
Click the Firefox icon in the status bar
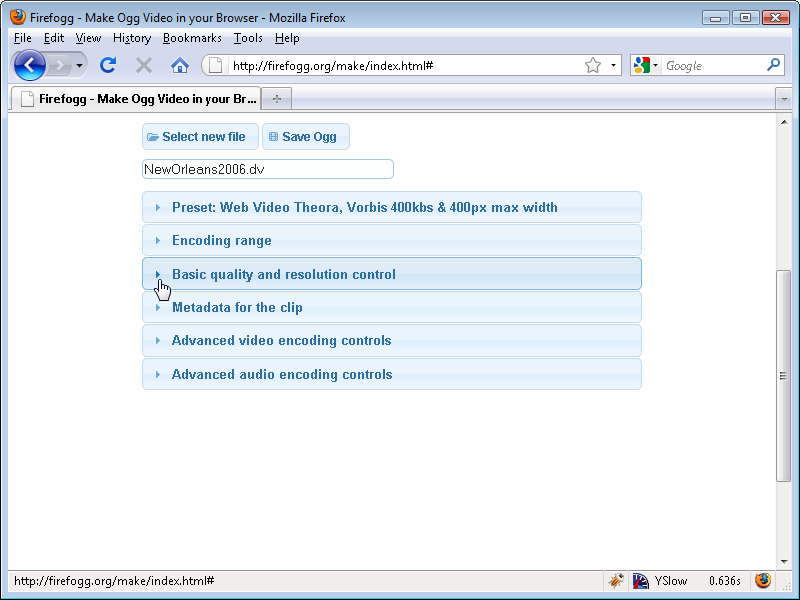click(763, 580)
